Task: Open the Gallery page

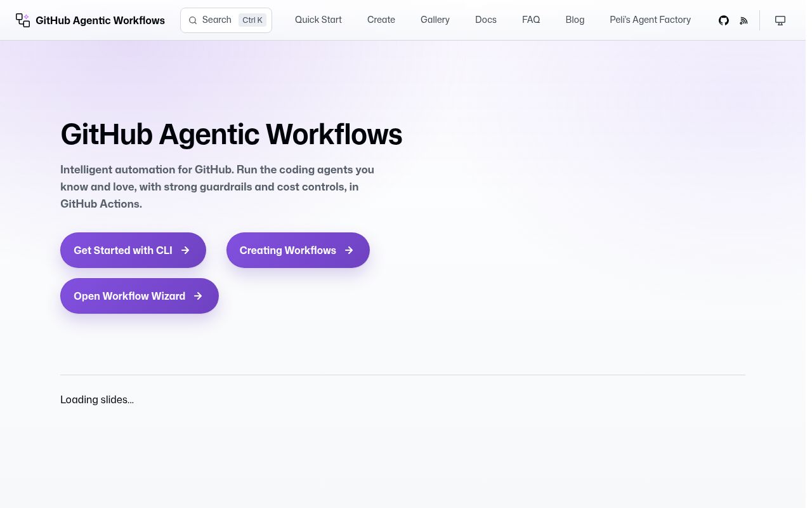Action: (x=435, y=20)
